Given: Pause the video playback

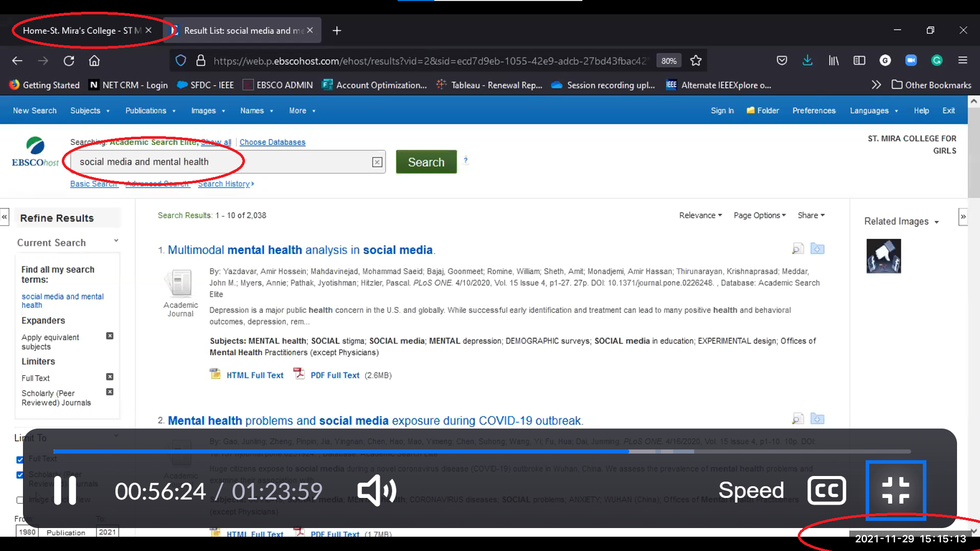Looking at the screenshot, I should point(65,490).
